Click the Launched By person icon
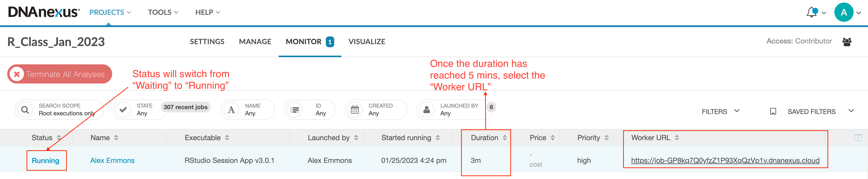Viewport: 868px width, 179px height. point(427,110)
